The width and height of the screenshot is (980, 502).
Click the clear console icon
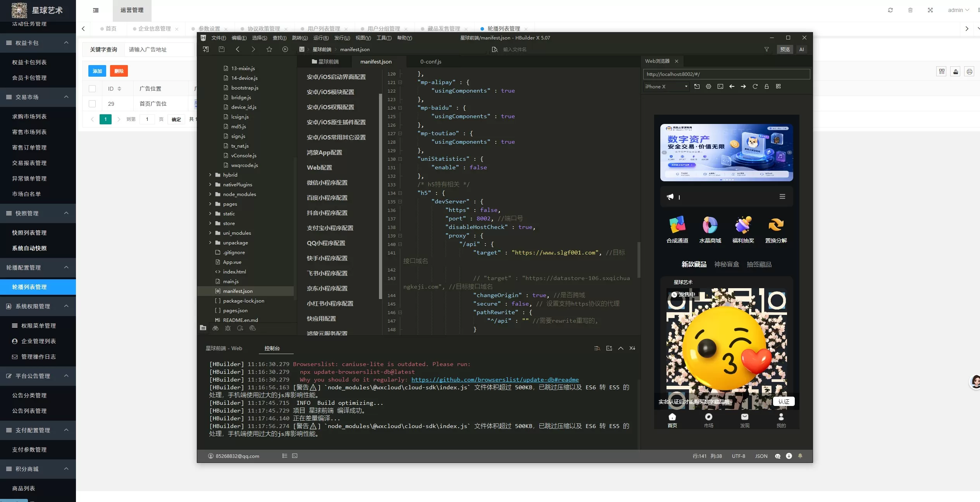[632, 348]
